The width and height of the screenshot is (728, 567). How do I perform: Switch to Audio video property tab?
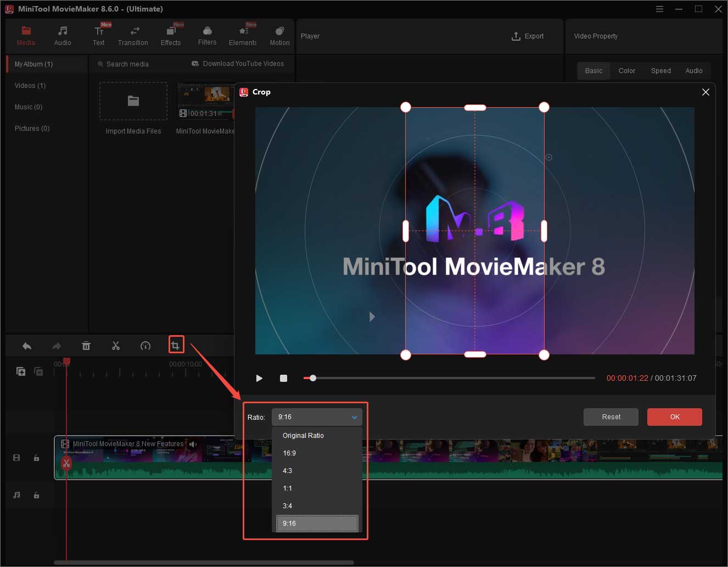tap(694, 71)
